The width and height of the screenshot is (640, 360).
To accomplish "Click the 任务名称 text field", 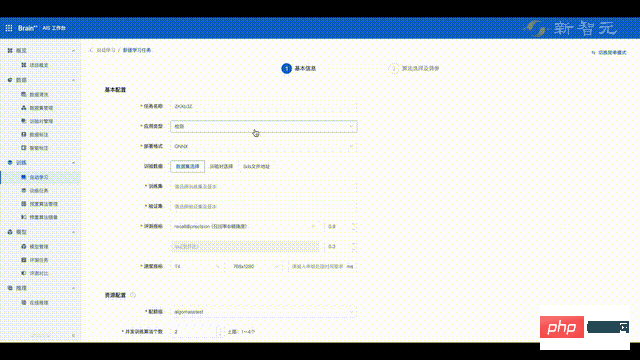I will tap(264, 106).
